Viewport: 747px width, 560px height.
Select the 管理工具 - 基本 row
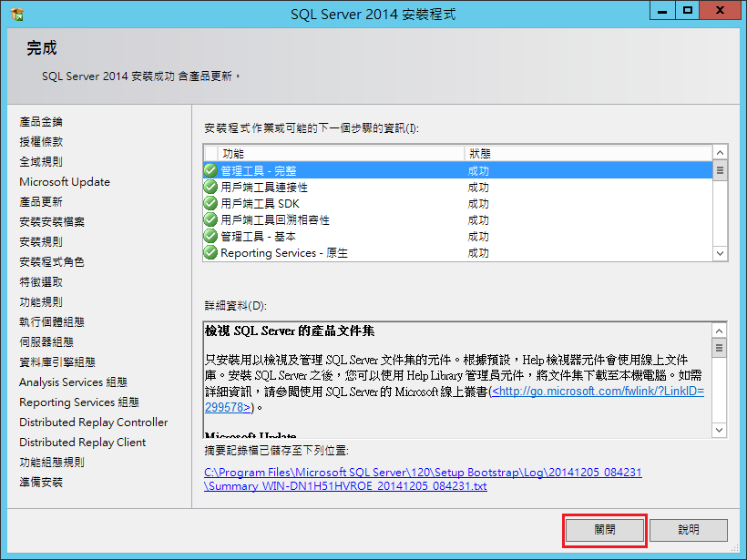(458, 236)
